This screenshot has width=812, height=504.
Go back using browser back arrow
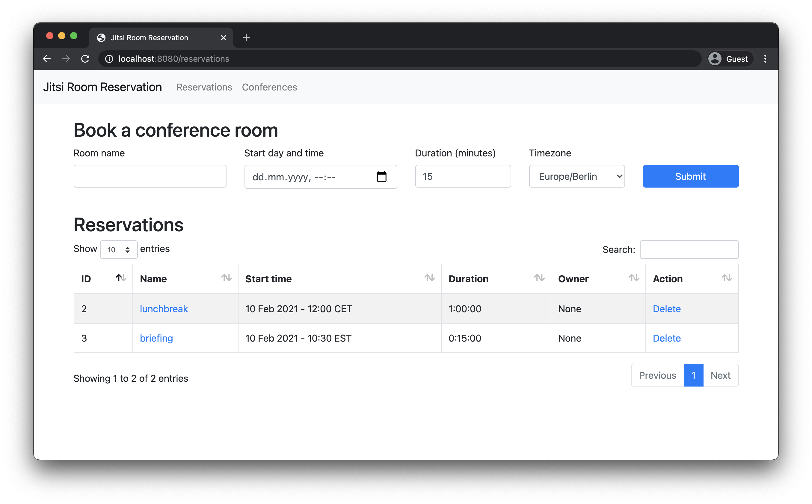point(47,59)
